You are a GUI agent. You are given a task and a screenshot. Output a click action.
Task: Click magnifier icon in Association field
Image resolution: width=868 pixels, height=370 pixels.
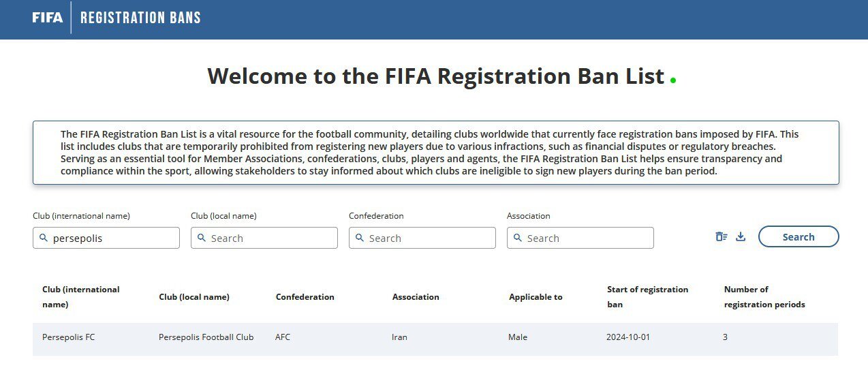click(x=518, y=238)
